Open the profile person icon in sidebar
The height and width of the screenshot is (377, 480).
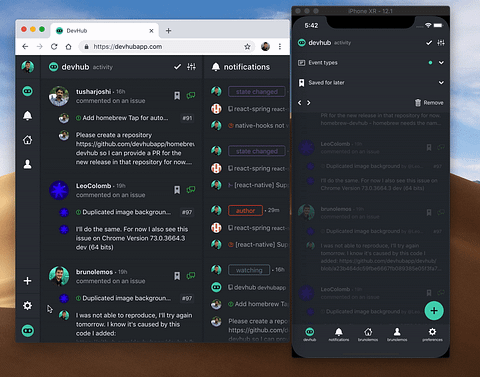tap(27, 164)
